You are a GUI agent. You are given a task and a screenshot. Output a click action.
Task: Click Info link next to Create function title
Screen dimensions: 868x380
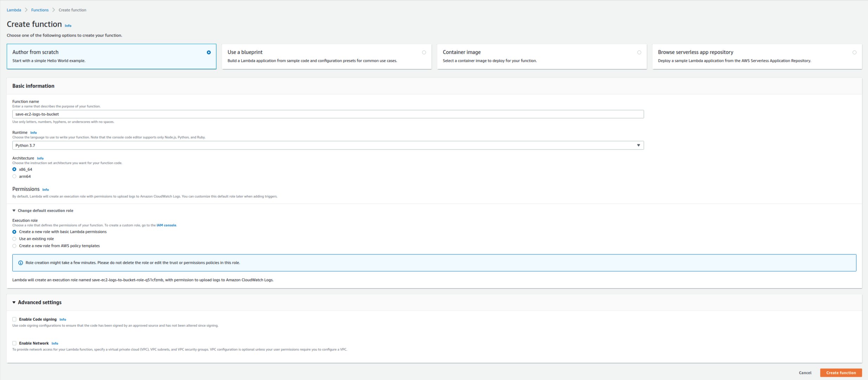pyautogui.click(x=68, y=26)
